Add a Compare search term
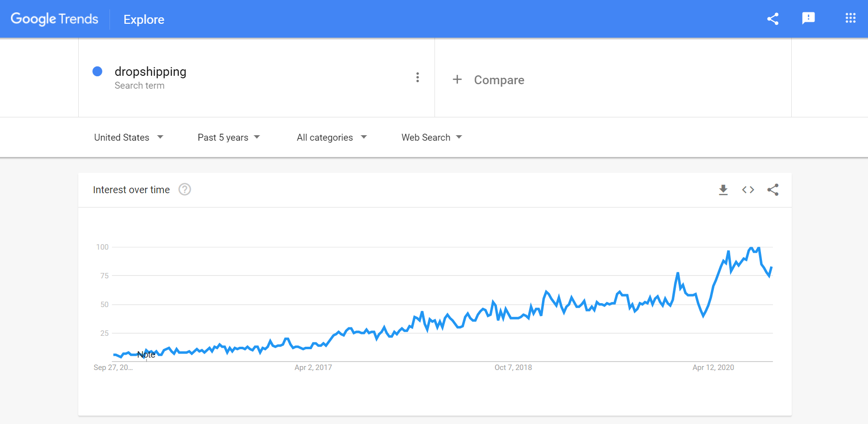 point(499,80)
